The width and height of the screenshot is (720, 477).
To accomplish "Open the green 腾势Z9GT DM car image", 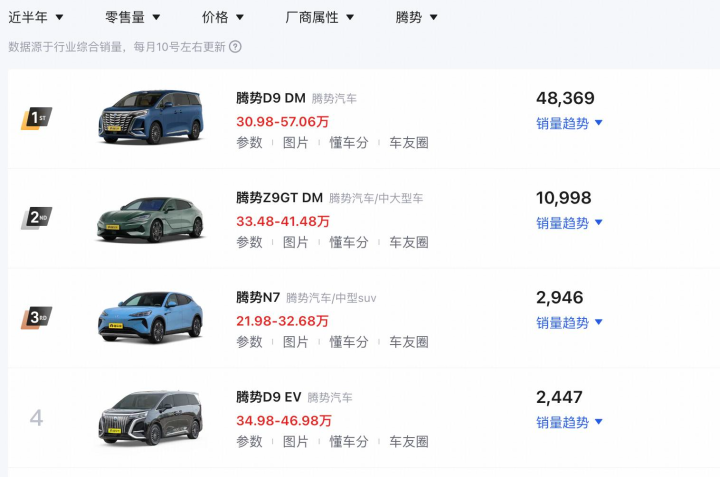I will click(150, 219).
